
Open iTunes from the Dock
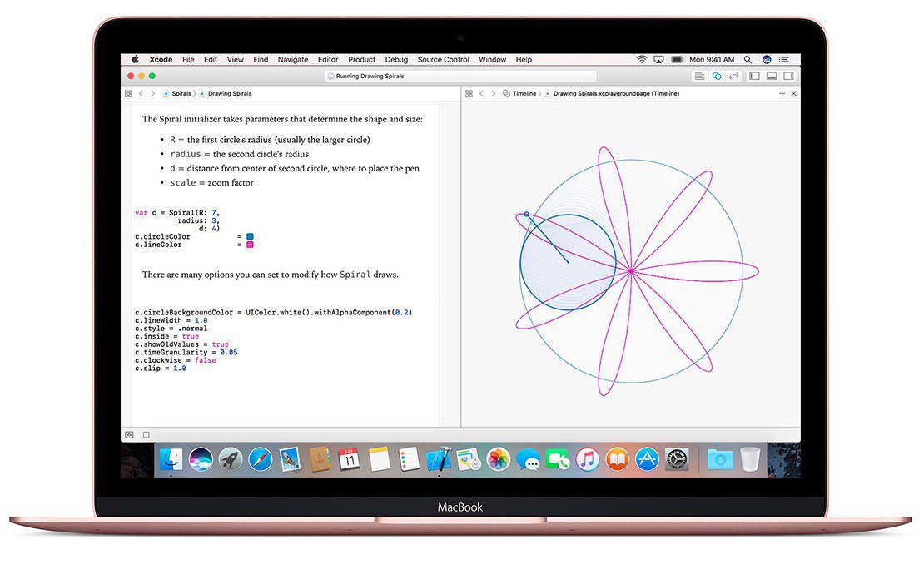coord(588,459)
